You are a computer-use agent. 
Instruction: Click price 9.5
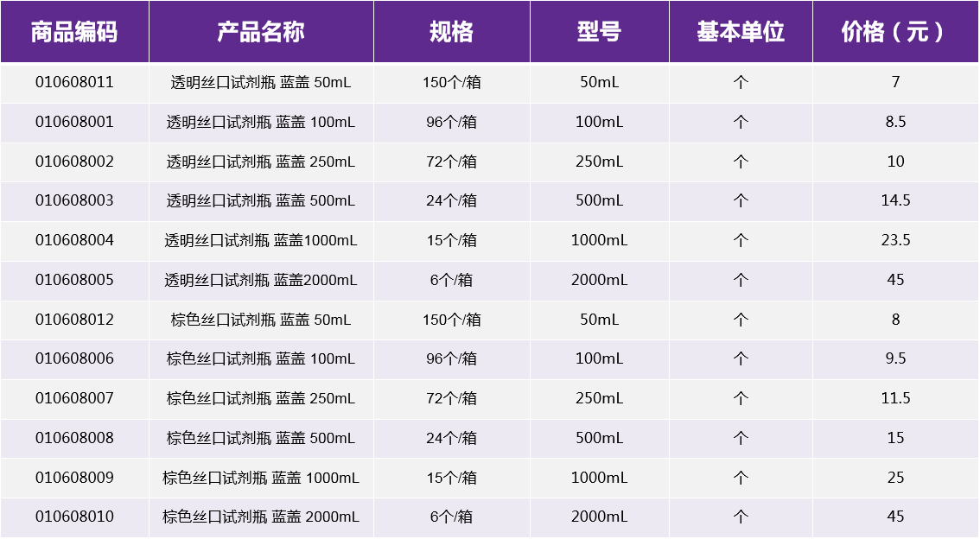[x=895, y=358]
